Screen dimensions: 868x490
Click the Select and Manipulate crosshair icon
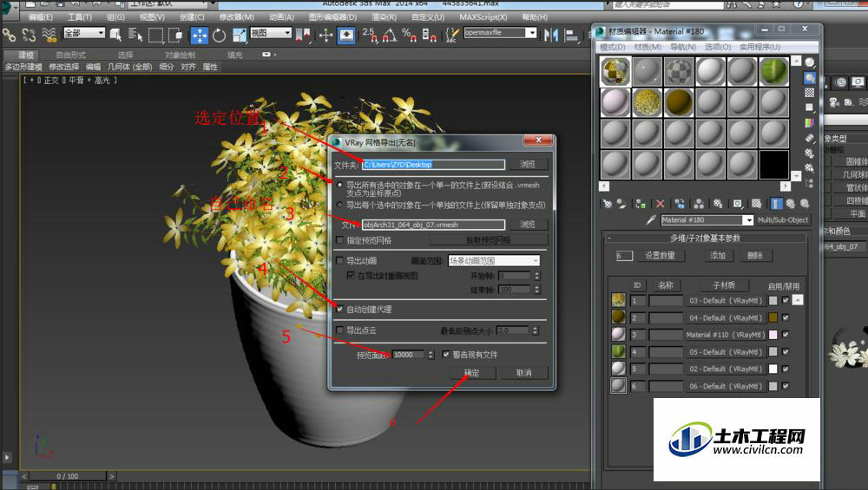click(325, 36)
